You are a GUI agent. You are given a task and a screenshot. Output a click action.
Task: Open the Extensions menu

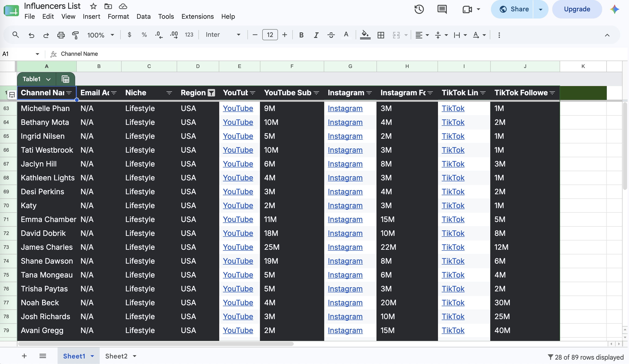coord(197,16)
